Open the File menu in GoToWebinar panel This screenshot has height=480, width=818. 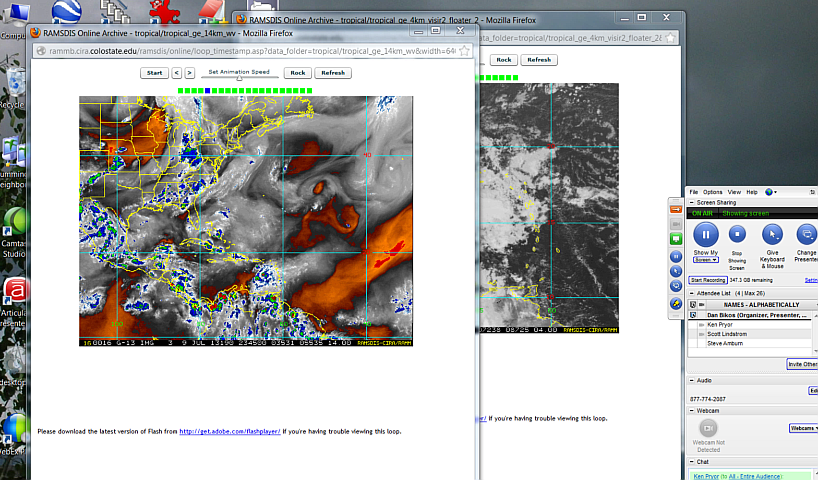pos(693,192)
